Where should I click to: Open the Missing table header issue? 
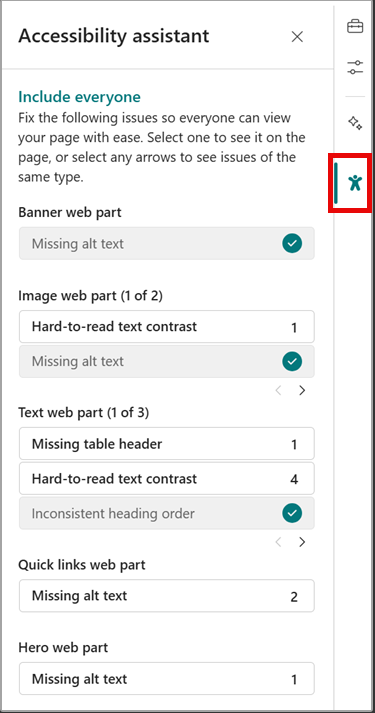166,443
